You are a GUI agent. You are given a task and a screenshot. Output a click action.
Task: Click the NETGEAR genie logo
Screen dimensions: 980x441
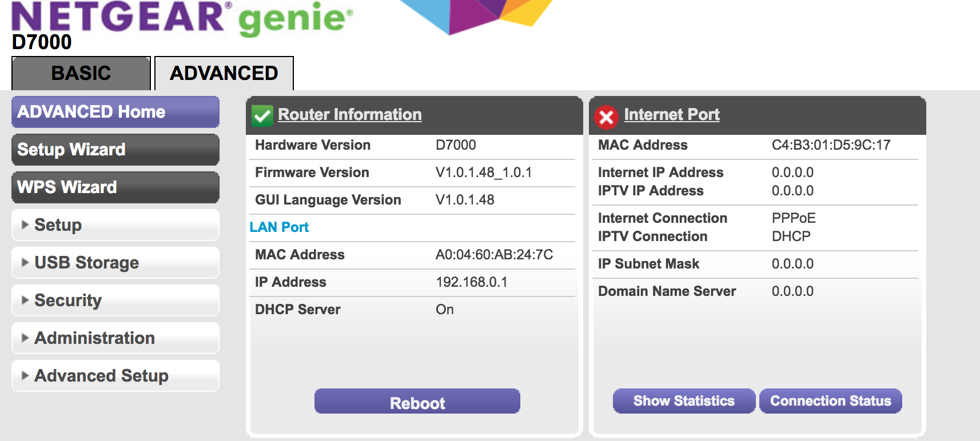tap(182, 17)
